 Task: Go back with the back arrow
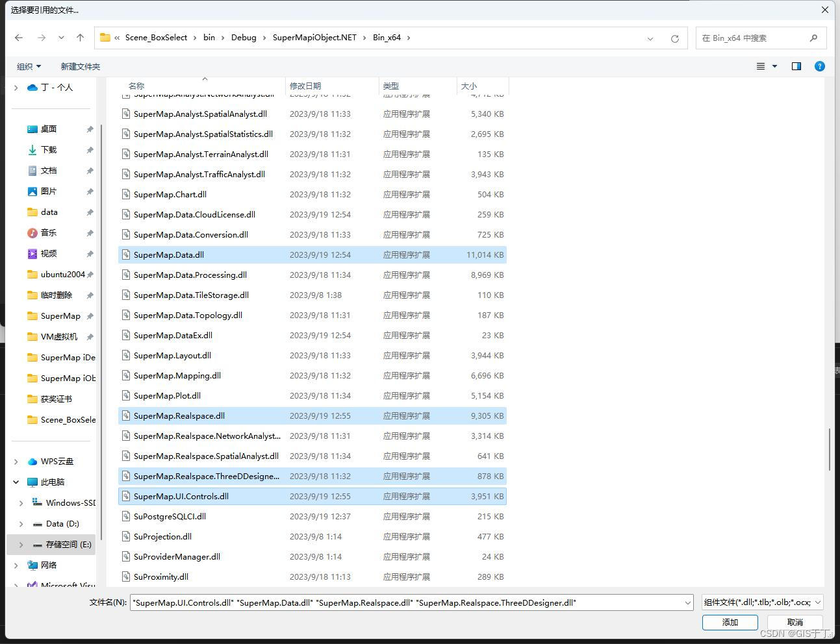tap(19, 38)
